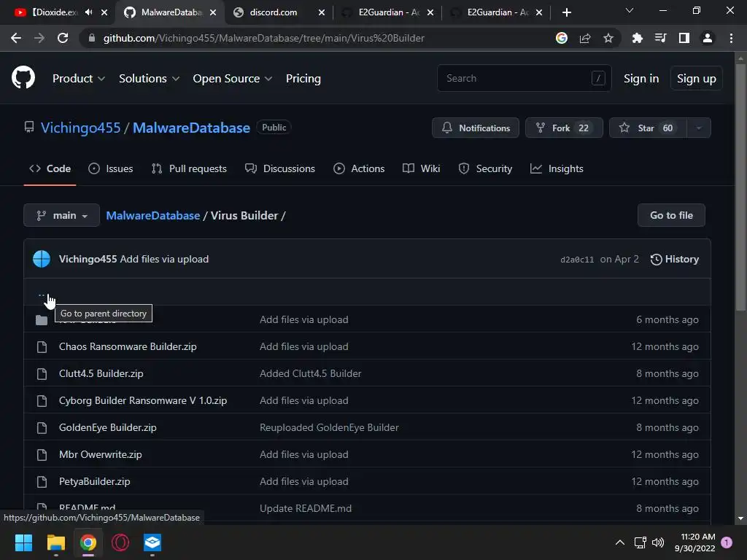This screenshot has height=560, width=747.
Task: Open Pull requests tab
Action: click(189, 168)
